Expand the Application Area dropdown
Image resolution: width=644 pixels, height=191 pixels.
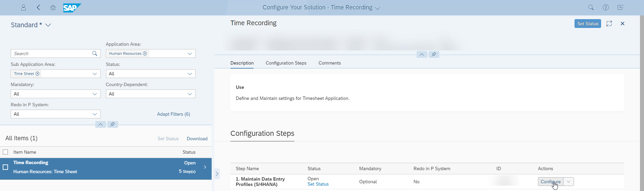[190, 53]
